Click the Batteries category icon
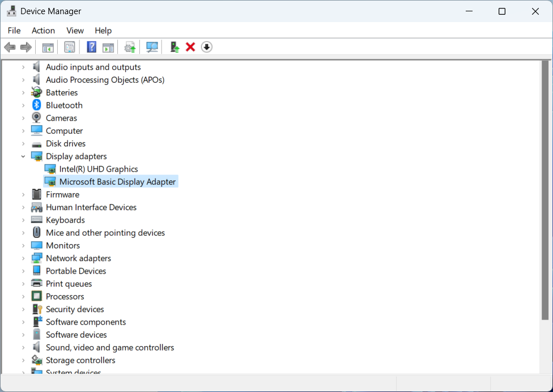 pos(37,92)
